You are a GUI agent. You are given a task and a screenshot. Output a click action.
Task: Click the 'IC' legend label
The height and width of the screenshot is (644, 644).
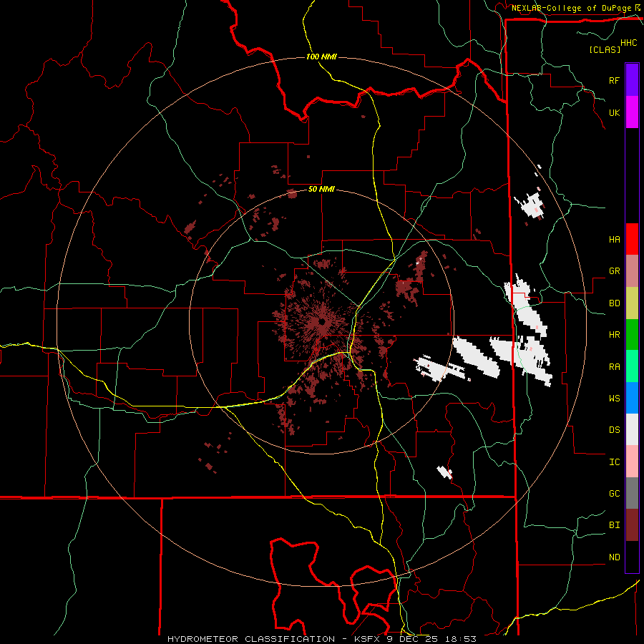[x=614, y=462]
